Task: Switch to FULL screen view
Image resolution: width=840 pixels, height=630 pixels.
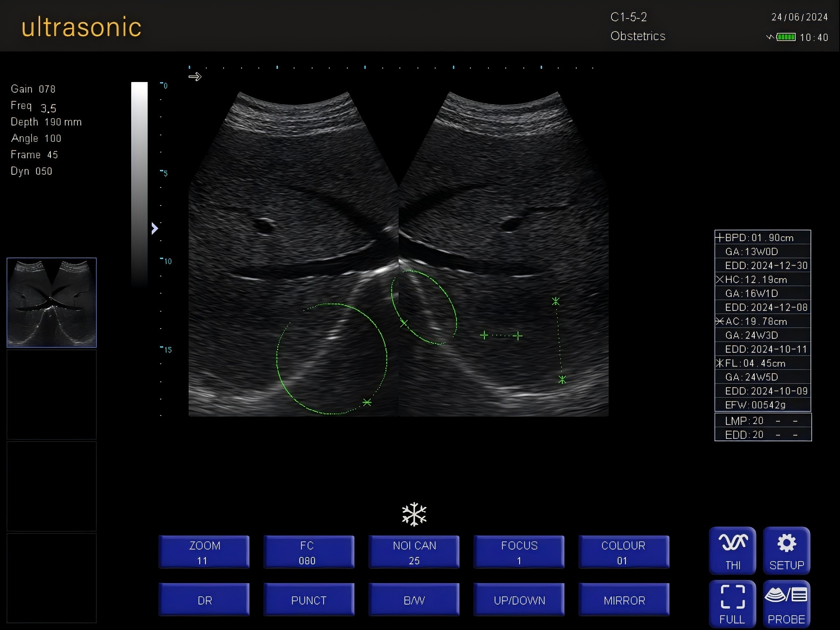Action: point(733,604)
